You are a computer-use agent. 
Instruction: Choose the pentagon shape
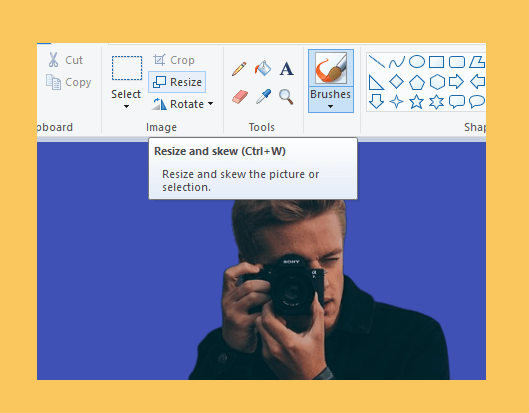(x=417, y=82)
